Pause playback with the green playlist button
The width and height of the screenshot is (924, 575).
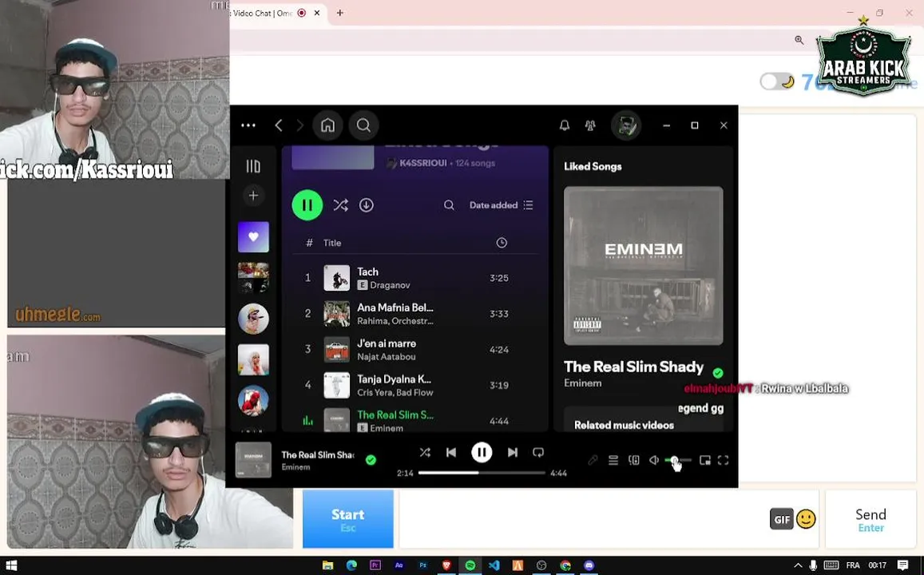click(x=307, y=205)
